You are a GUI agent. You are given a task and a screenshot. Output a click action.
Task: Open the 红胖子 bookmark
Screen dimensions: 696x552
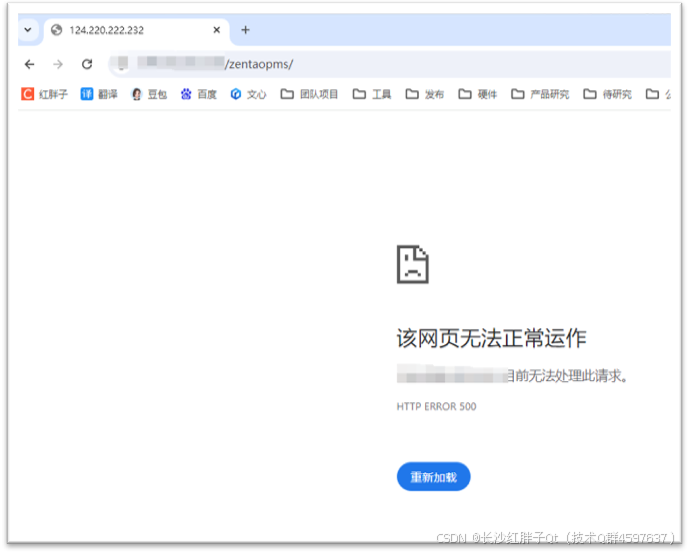point(45,95)
